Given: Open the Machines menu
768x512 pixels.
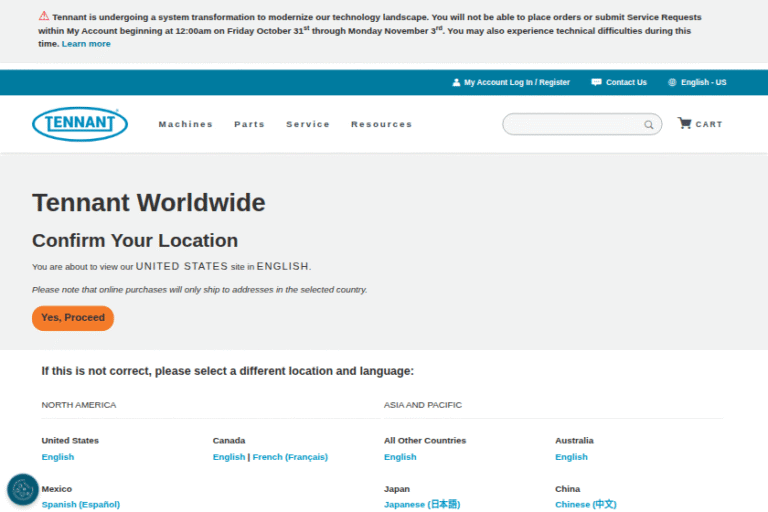Looking at the screenshot, I should point(186,124).
